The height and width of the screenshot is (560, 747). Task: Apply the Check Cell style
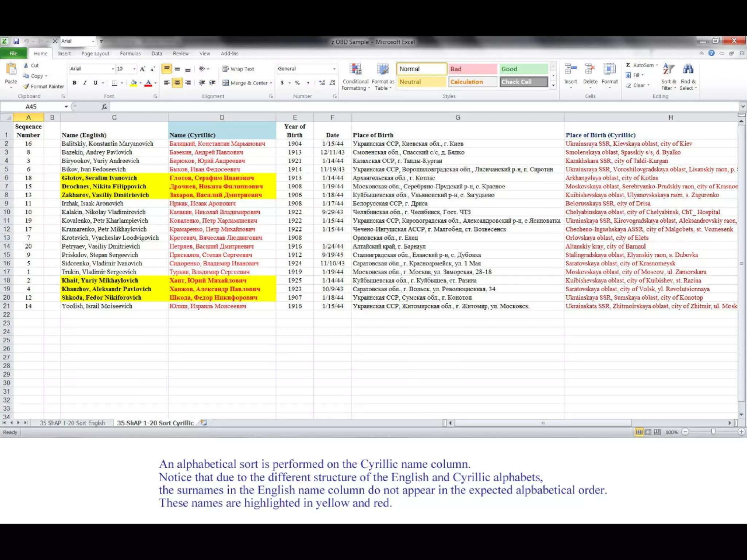tap(524, 82)
